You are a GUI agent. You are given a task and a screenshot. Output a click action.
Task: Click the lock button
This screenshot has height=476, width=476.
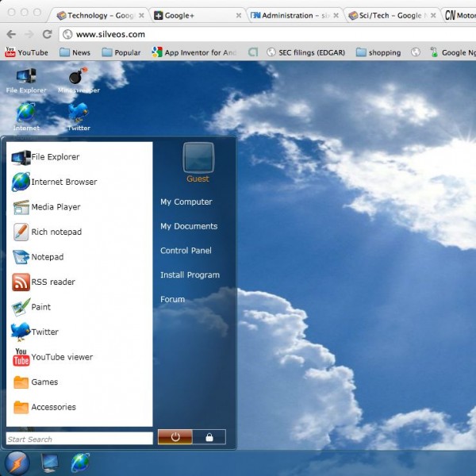(x=209, y=437)
